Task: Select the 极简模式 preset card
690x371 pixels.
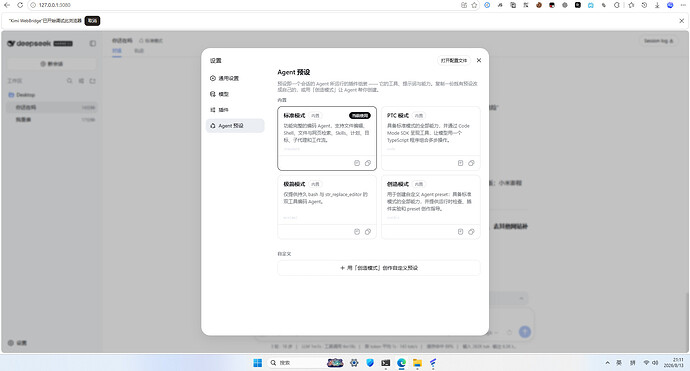Action: click(x=327, y=207)
